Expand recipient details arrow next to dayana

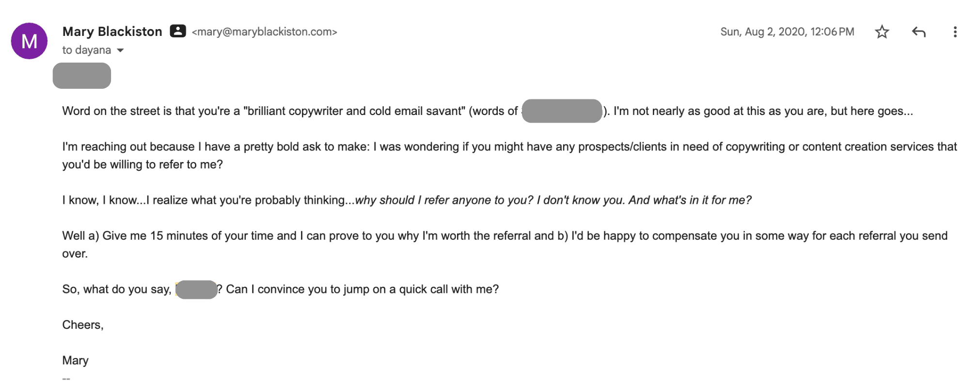(x=121, y=50)
